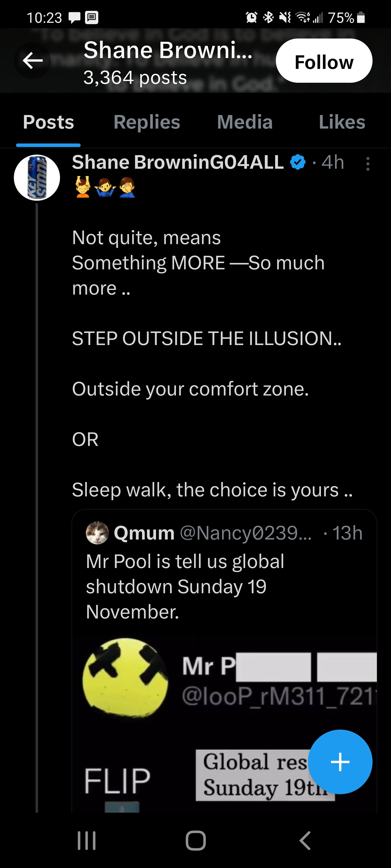Viewport: 391px width, 868px height.
Task: Tap the alarm icon in status bar
Action: click(x=251, y=17)
